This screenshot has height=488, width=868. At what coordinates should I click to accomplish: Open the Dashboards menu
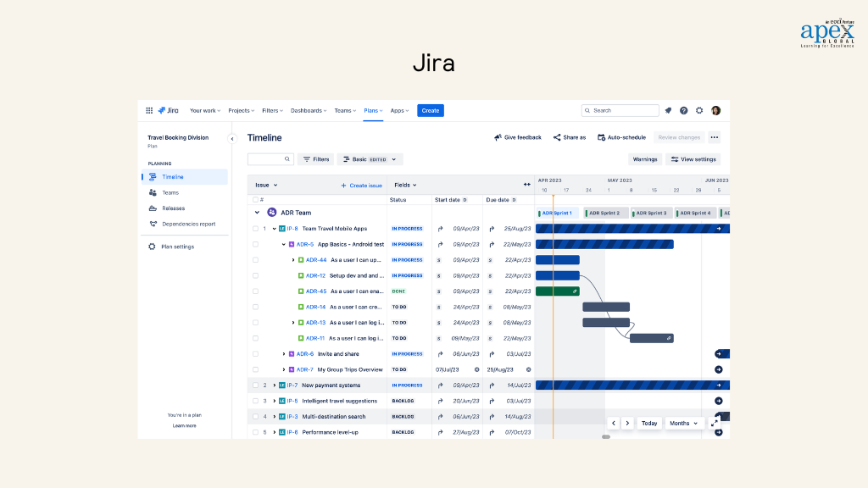point(309,111)
